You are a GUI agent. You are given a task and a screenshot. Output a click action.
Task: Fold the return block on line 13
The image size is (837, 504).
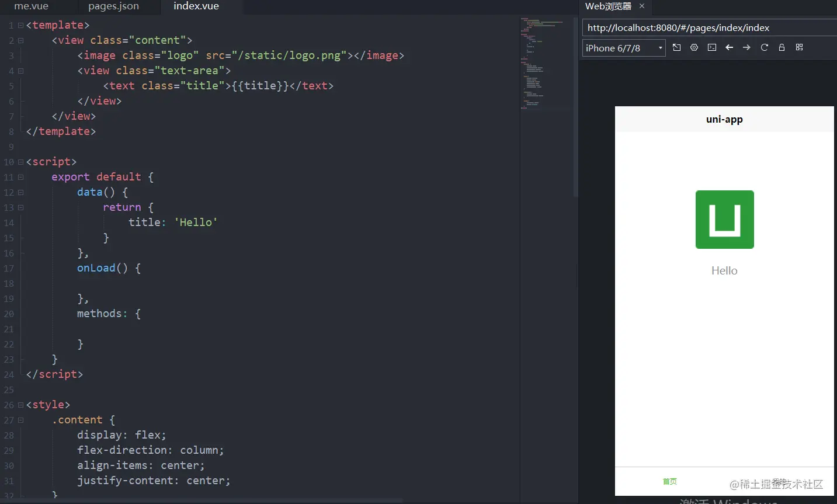[x=20, y=207]
